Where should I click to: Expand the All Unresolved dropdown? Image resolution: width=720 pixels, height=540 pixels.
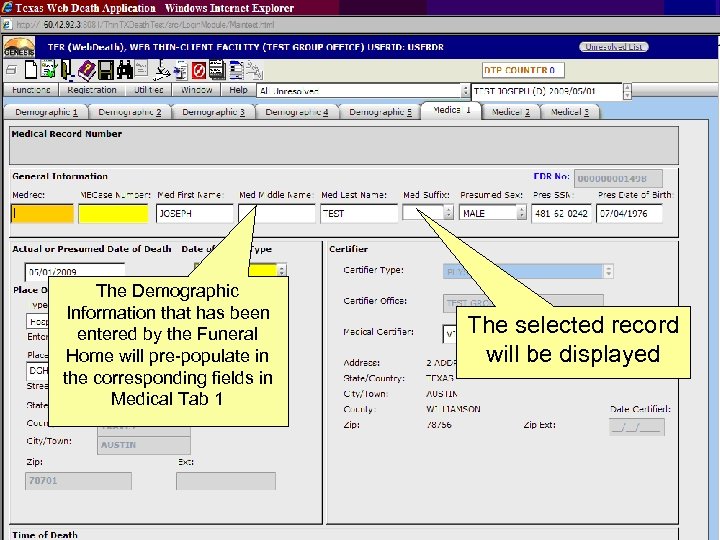point(465,91)
